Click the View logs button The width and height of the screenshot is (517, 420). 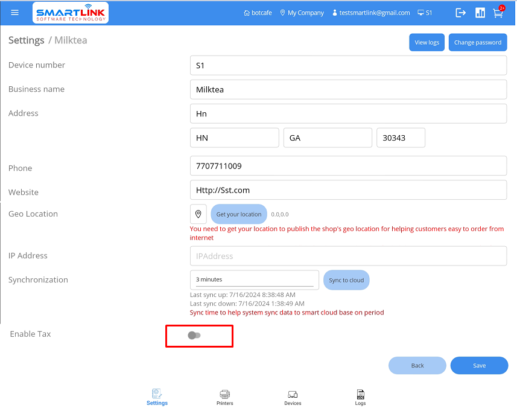pos(427,43)
